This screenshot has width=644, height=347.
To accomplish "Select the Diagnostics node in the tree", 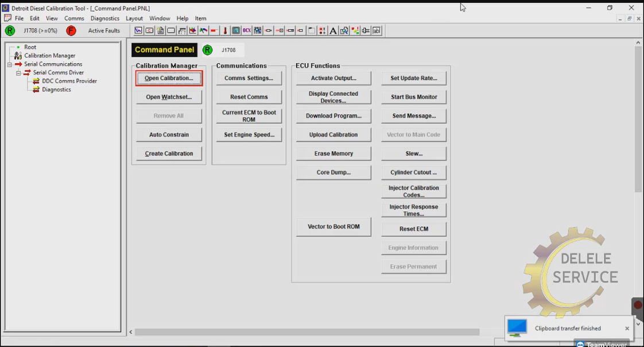I will point(56,90).
